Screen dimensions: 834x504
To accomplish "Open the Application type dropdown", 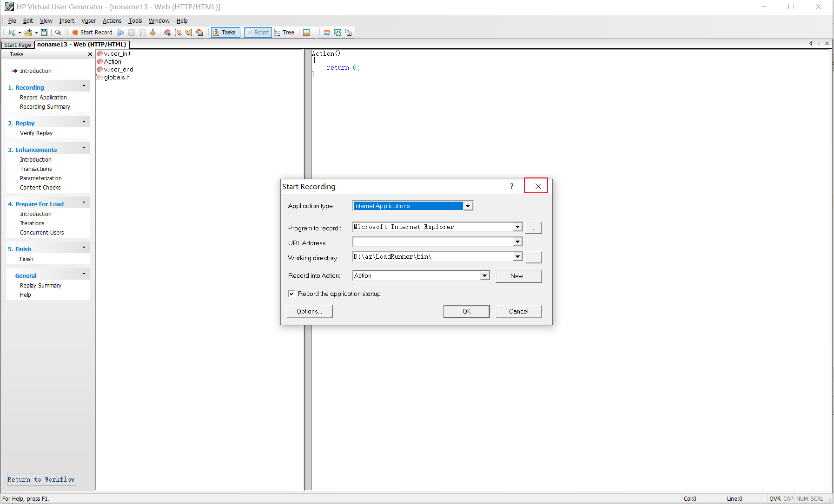I will pos(468,206).
